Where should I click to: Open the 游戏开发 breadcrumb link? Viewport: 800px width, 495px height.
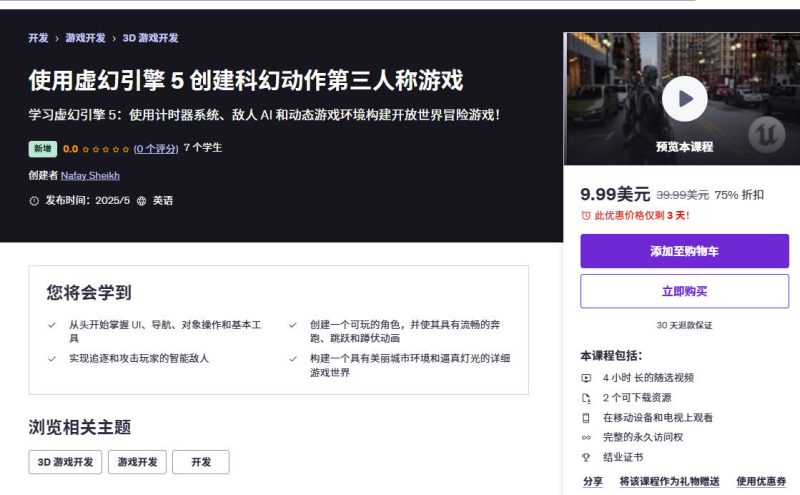pyautogui.click(x=85, y=38)
